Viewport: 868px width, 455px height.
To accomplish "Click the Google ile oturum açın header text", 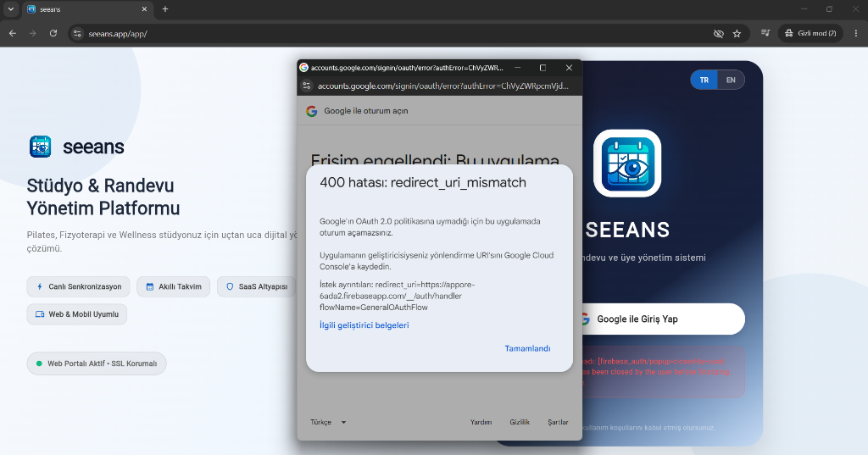I will 366,111.
